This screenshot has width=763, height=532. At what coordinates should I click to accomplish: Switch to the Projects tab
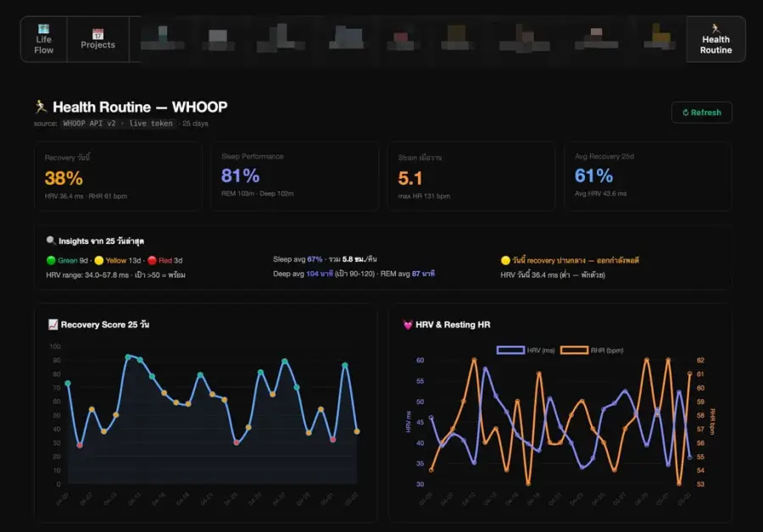click(97, 39)
